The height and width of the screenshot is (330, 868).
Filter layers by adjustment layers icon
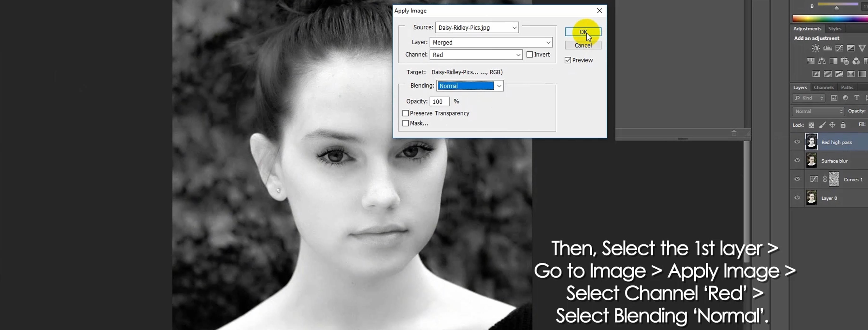pyautogui.click(x=846, y=98)
